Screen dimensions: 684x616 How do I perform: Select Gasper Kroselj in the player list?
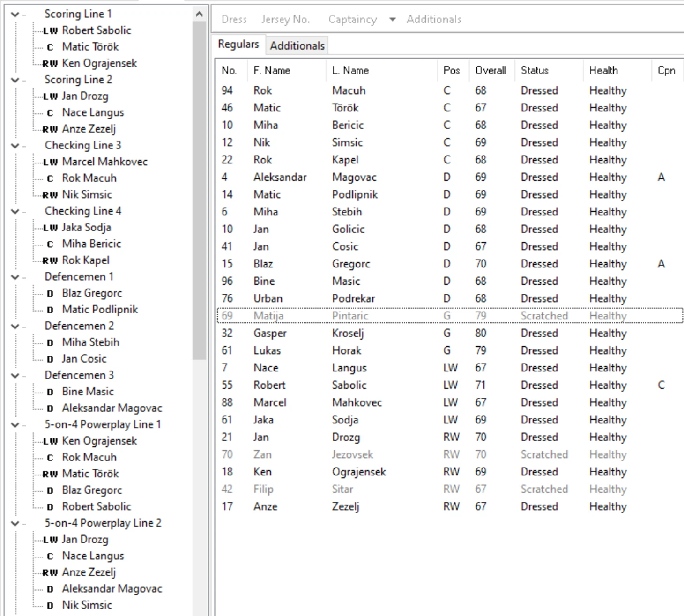pyautogui.click(x=450, y=333)
